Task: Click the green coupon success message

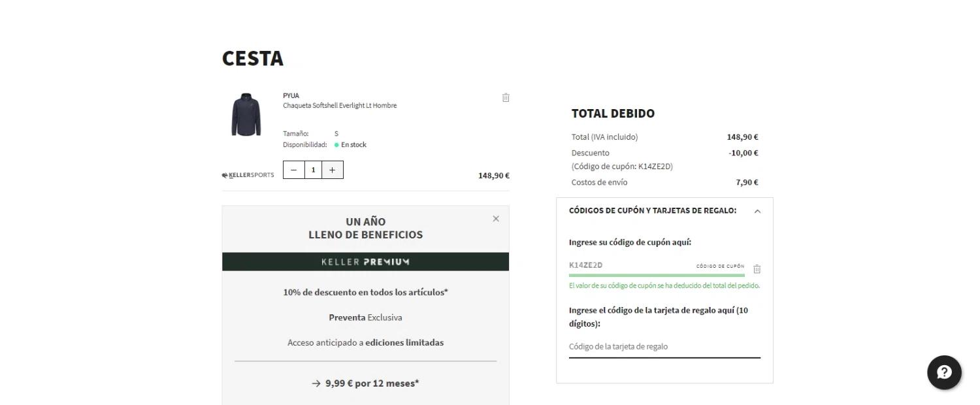Action: point(664,285)
